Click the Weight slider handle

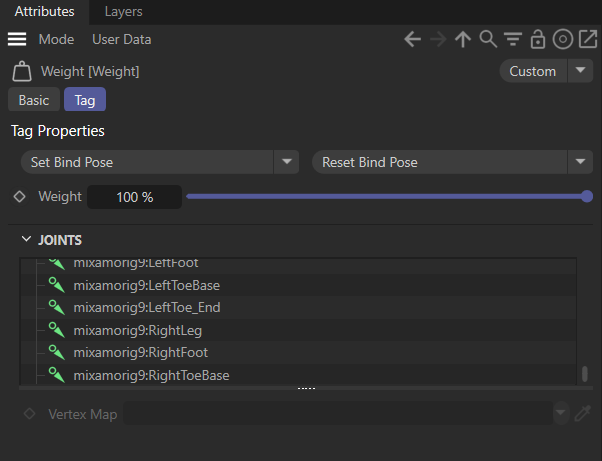[x=587, y=196]
